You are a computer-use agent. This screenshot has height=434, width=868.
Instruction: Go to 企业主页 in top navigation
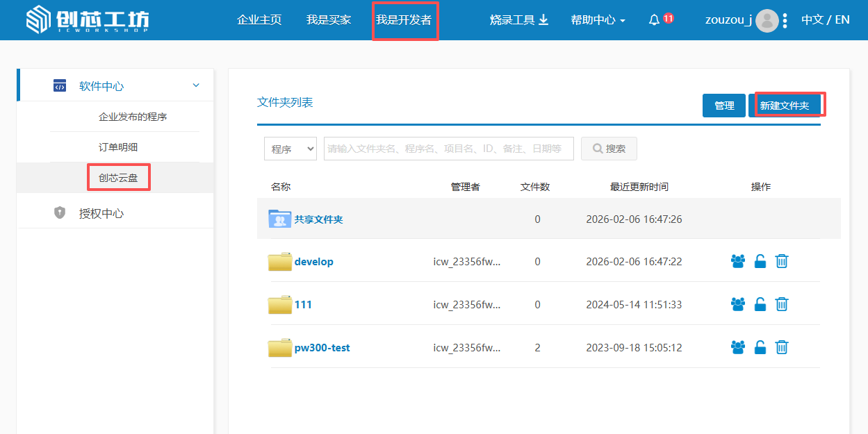(259, 20)
